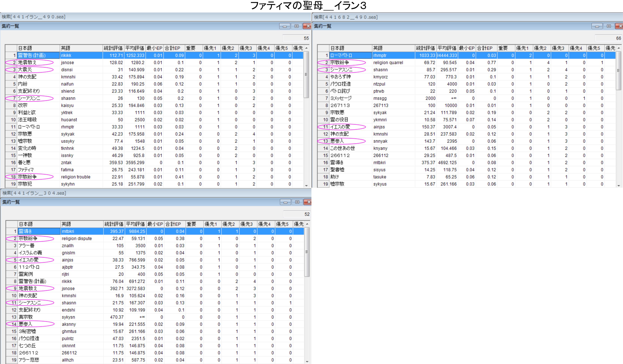Viewport: 623px width, 364px height.
Task: Minimize the top-left 集約一覧 window
Action: click(285, 26)
